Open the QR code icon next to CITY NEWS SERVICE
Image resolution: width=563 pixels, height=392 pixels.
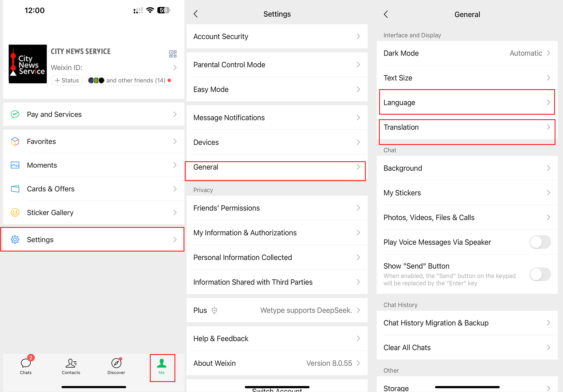pyautogui.click(x=173, y=54)
